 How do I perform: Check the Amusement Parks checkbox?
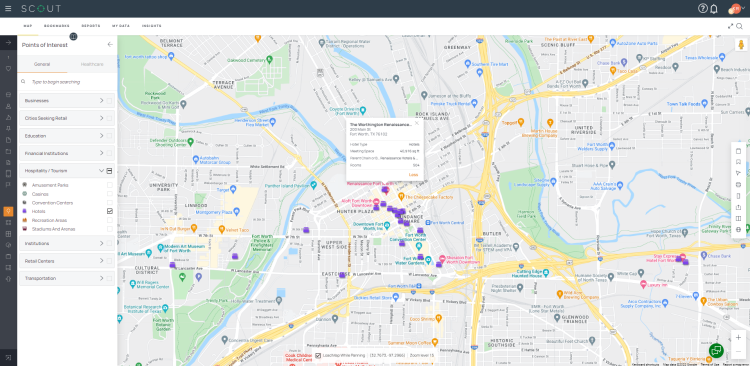tap(110, 185)
